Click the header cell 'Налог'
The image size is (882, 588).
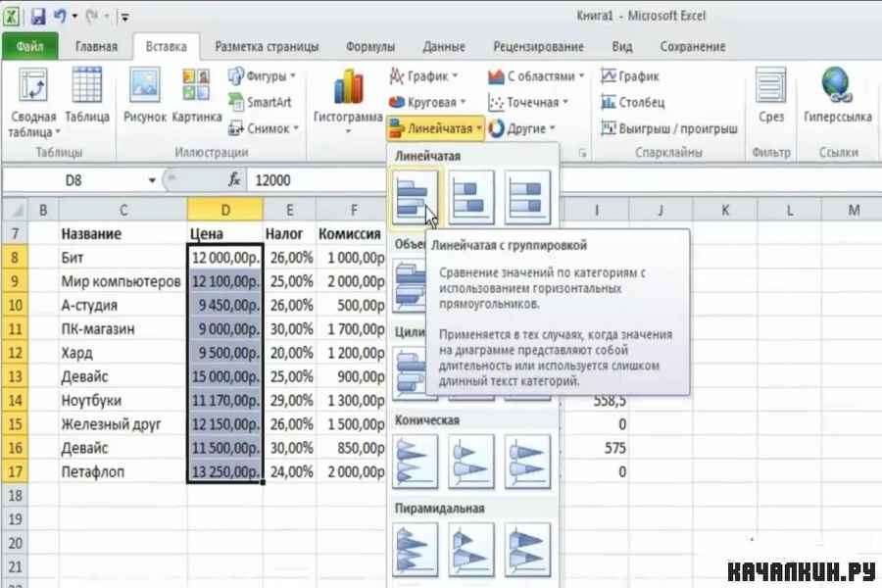[x=289, y=233]
